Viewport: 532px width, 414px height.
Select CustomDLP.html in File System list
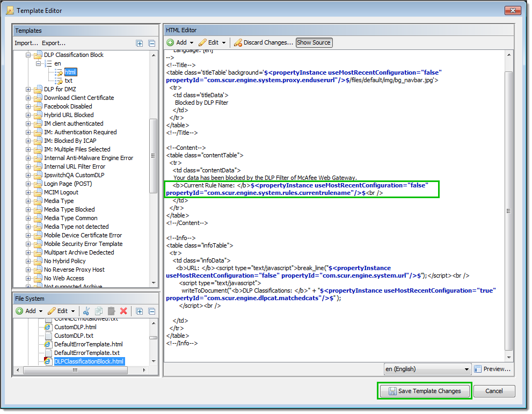75,327
